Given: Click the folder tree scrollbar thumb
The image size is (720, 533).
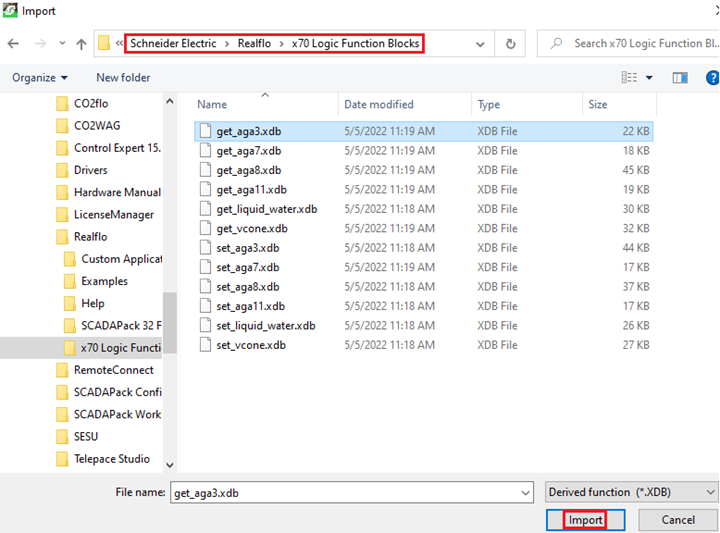Looking at the screenshot, I should (x=170, y=322).
